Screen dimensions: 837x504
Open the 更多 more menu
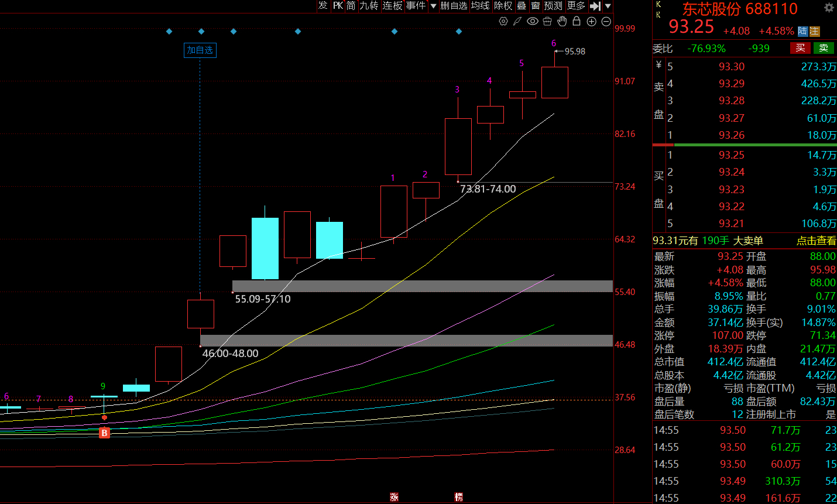tap(576, 6)
